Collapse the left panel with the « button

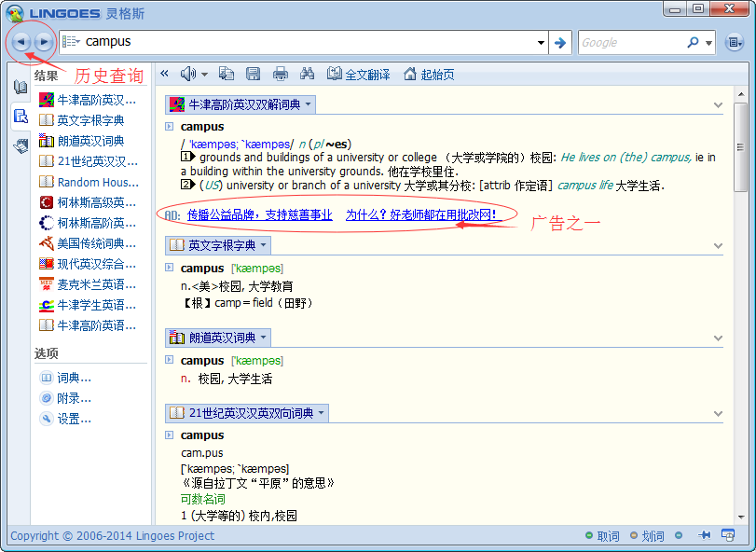[164, 74]
